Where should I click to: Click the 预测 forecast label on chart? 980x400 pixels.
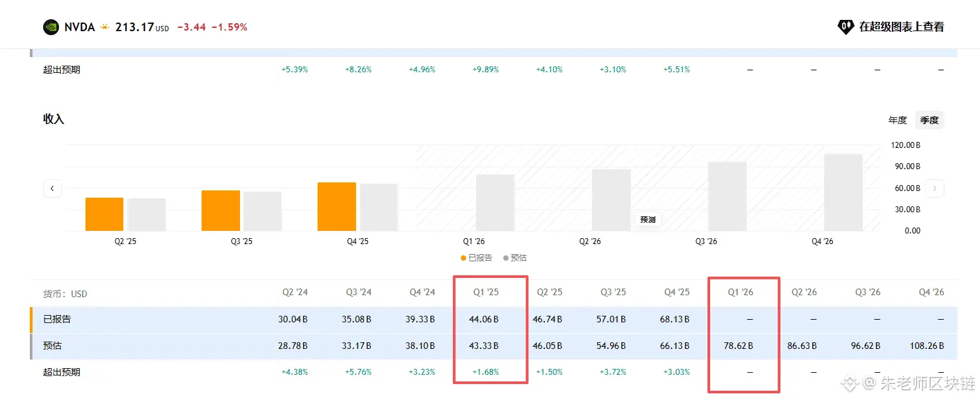648,220
